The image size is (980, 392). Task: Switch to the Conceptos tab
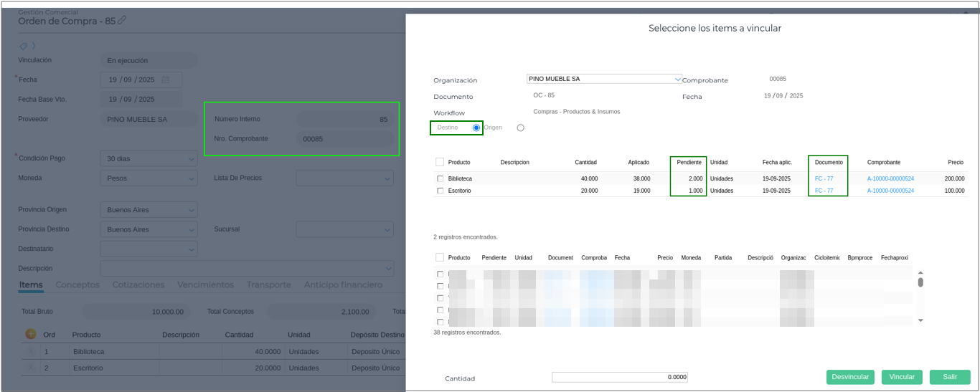pos(77,285)
